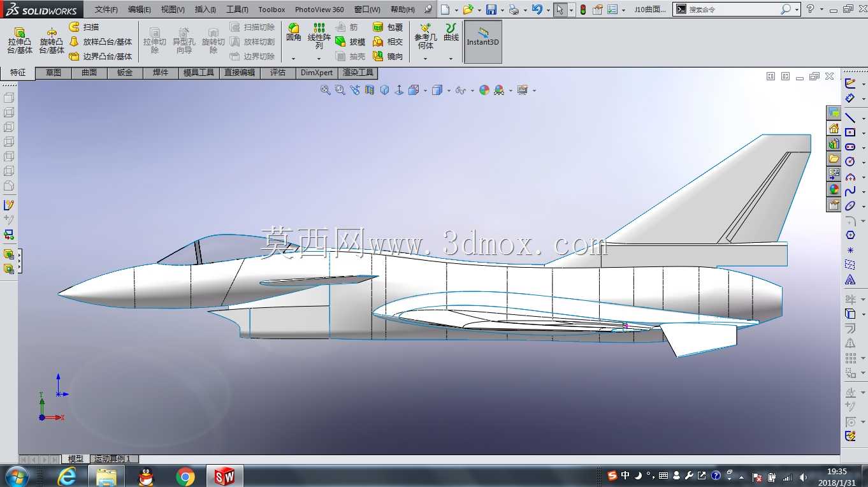
Task: Choose the Swept Boss (扫描) feature
Action: point(84,27)
